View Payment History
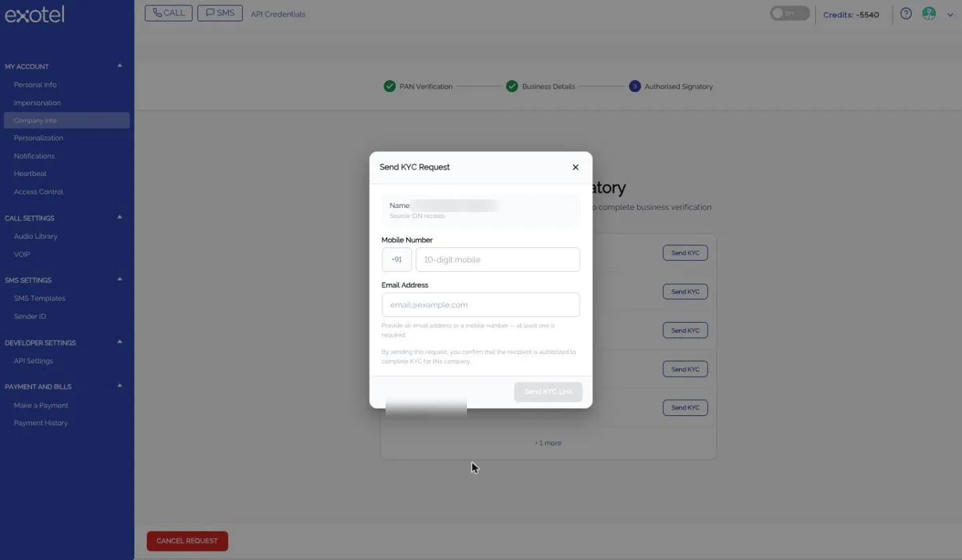 41,423
